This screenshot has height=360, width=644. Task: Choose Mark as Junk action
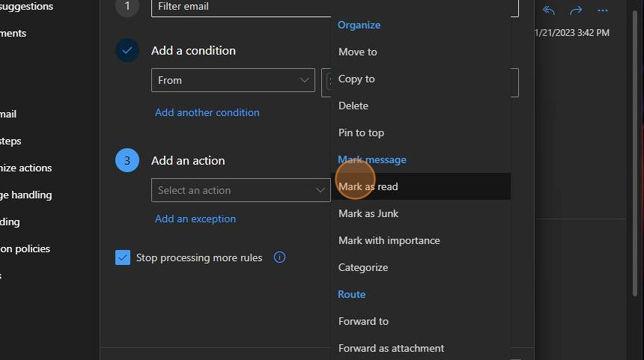pos(368,213)
